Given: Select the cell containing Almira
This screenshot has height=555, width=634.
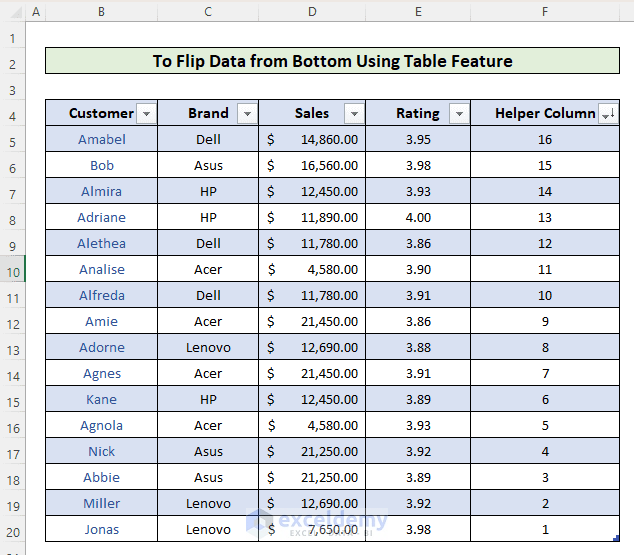Looking at the screenshot, I should 101,191.
